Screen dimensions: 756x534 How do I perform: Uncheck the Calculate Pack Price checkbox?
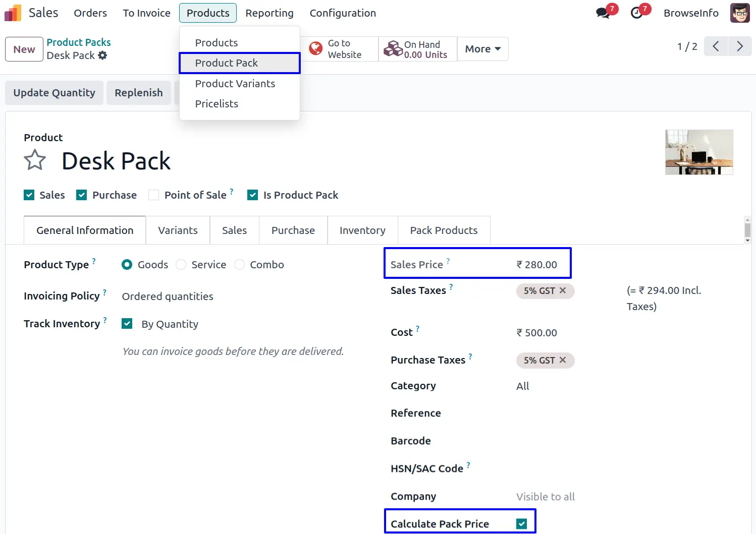point(522,524)
